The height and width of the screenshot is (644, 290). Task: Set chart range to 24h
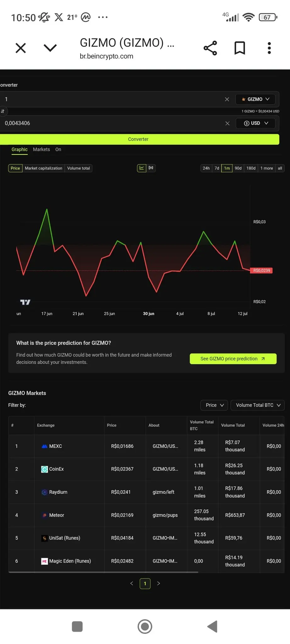pos(206,168)
